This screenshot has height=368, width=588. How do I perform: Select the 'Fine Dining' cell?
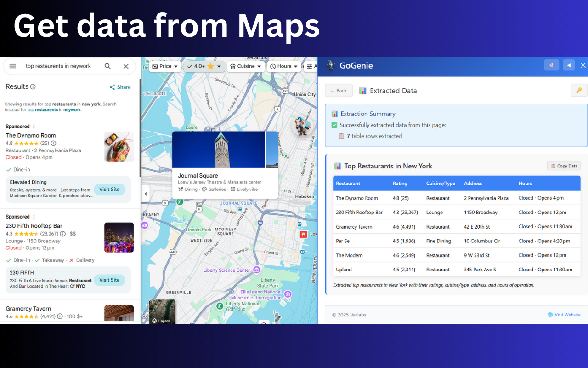click(439, 241)
